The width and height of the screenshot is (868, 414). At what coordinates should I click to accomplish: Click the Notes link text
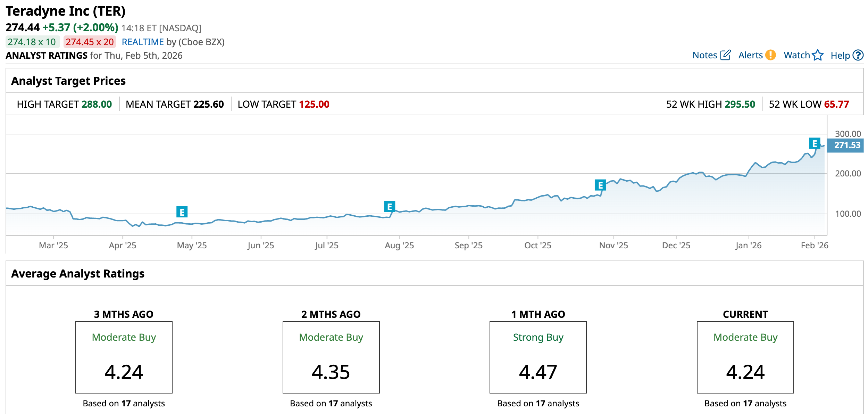pyautogui.click(x=704, y=55)
